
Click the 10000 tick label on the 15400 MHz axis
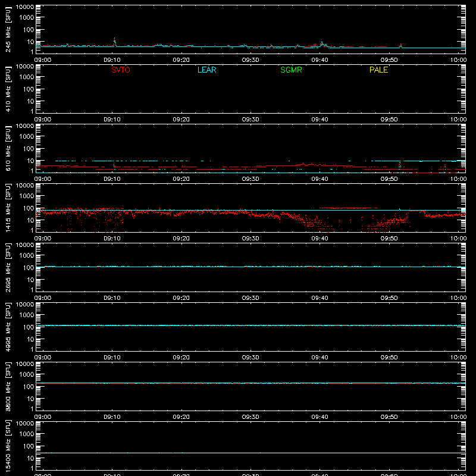[x=25, y=424]
